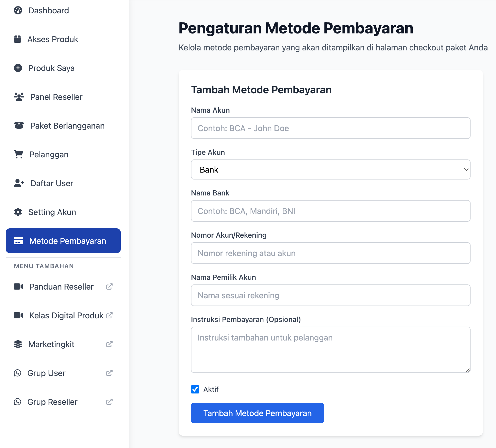Open Kelas Digital Produk link
Viewport: 496px width, 448px height.
tap(66, 316)
